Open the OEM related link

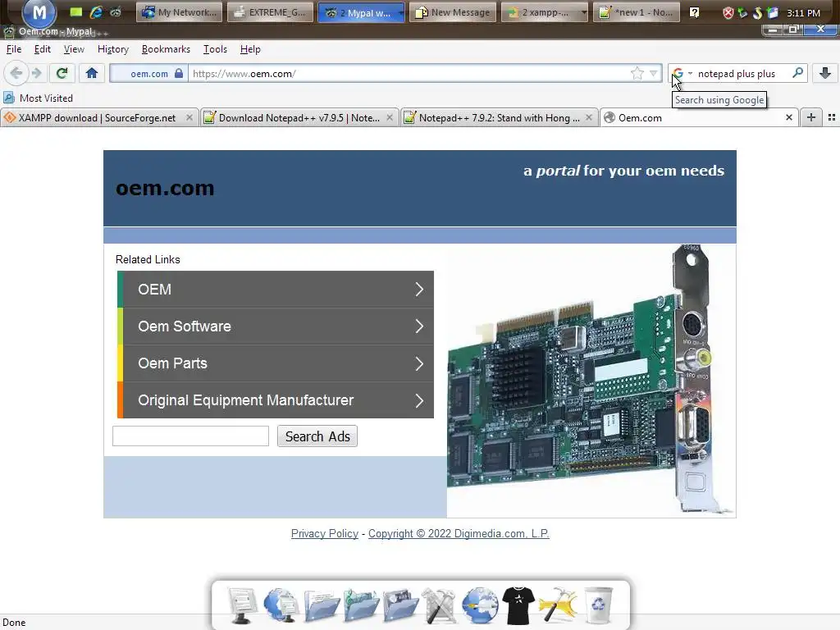pyautogui.click(x=276, y=290)
